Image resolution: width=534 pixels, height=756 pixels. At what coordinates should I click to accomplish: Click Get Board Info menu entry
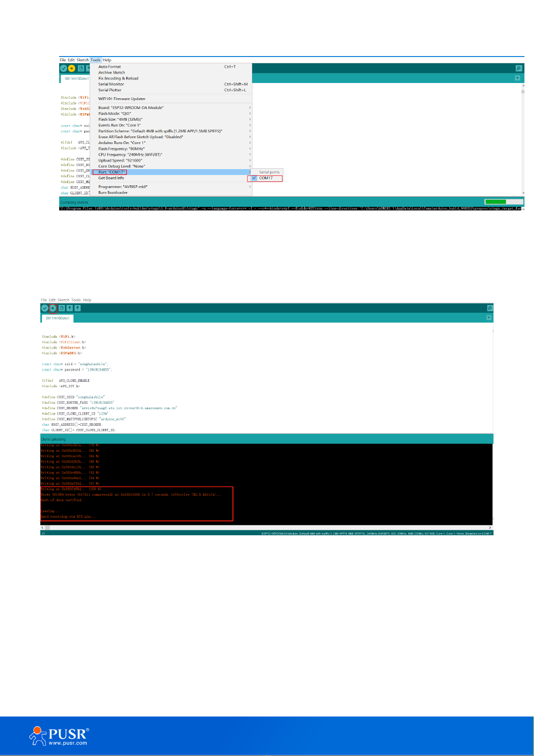tap(111, 178)
